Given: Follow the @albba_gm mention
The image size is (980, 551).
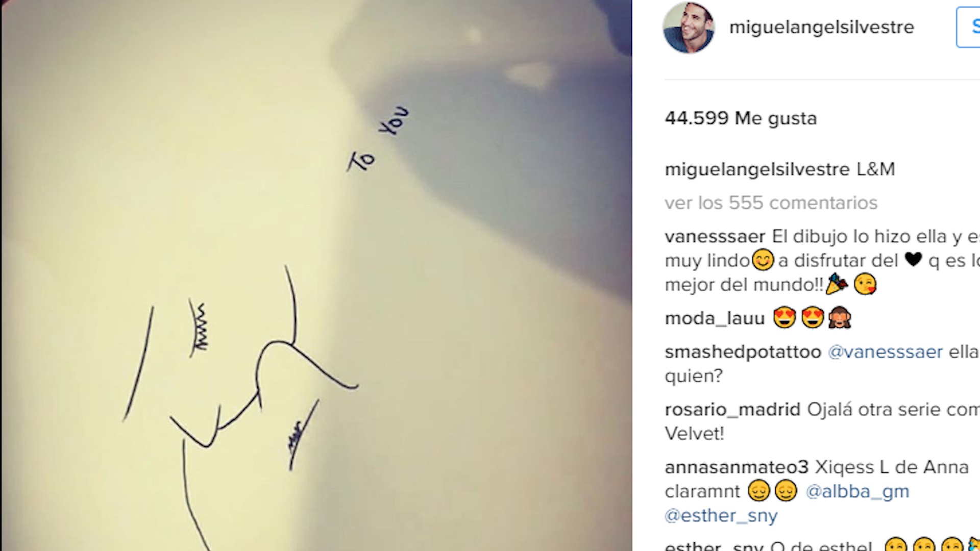Looking at the screenshot, I should pos(857,491).
